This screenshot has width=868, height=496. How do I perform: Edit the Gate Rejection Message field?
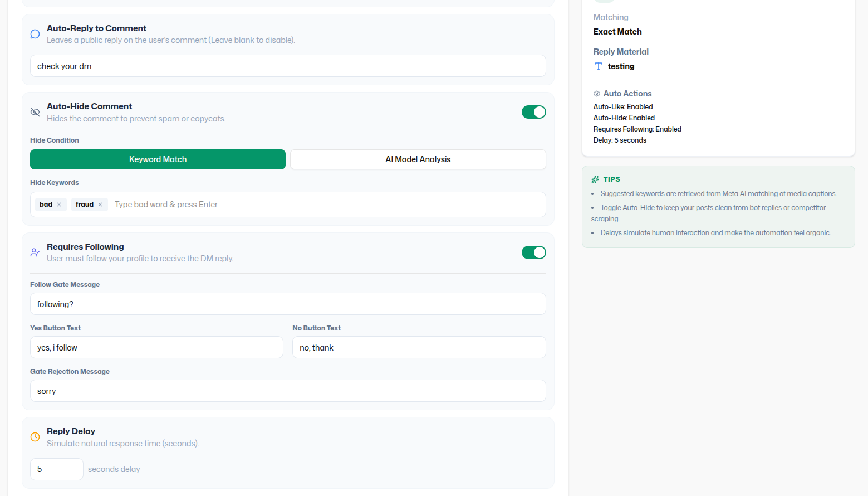(288, 391)
